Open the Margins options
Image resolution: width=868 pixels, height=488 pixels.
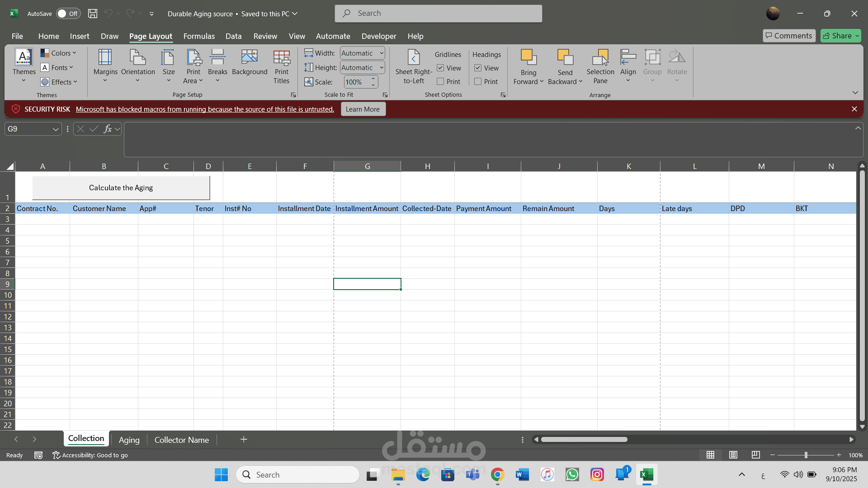pyautogui.click(x=105, y=66)
